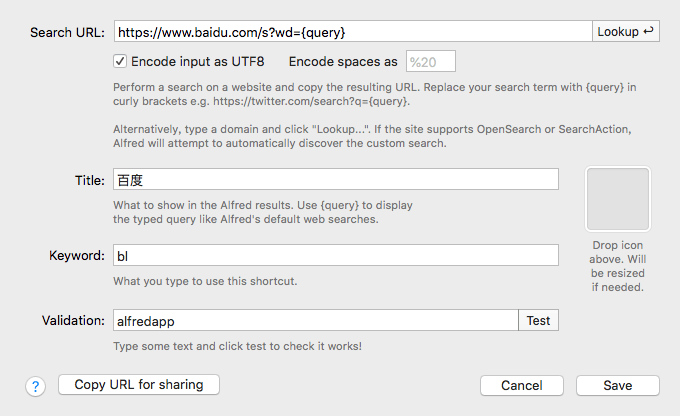Focus the Search URL text field
The height and width of the screenshot is (416, 680).
(353, 32)
